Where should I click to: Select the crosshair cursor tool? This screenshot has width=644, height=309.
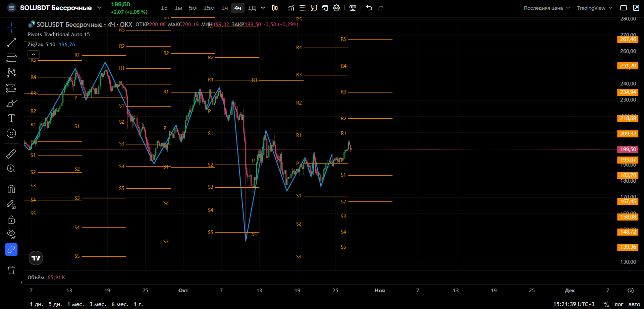11,28
